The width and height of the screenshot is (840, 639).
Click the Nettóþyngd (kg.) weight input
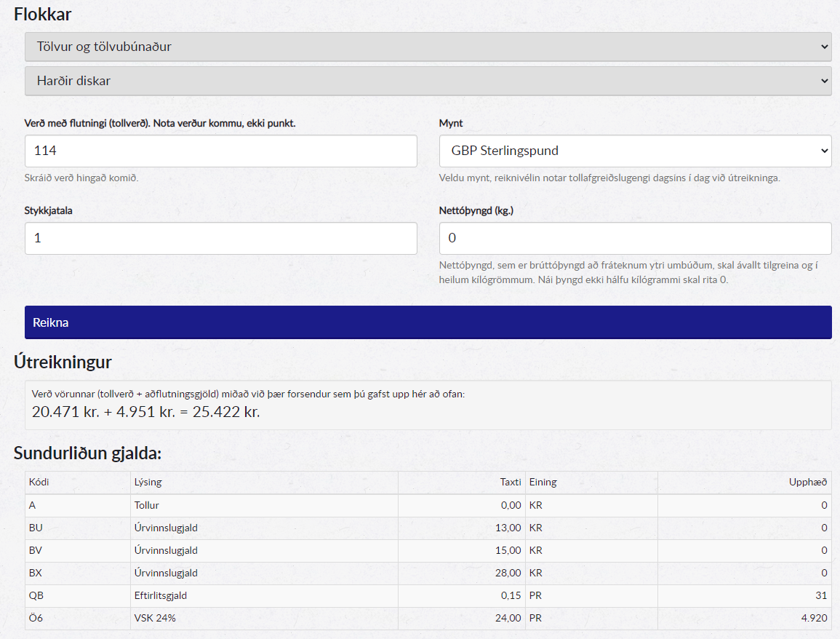[x=635, y=238]
